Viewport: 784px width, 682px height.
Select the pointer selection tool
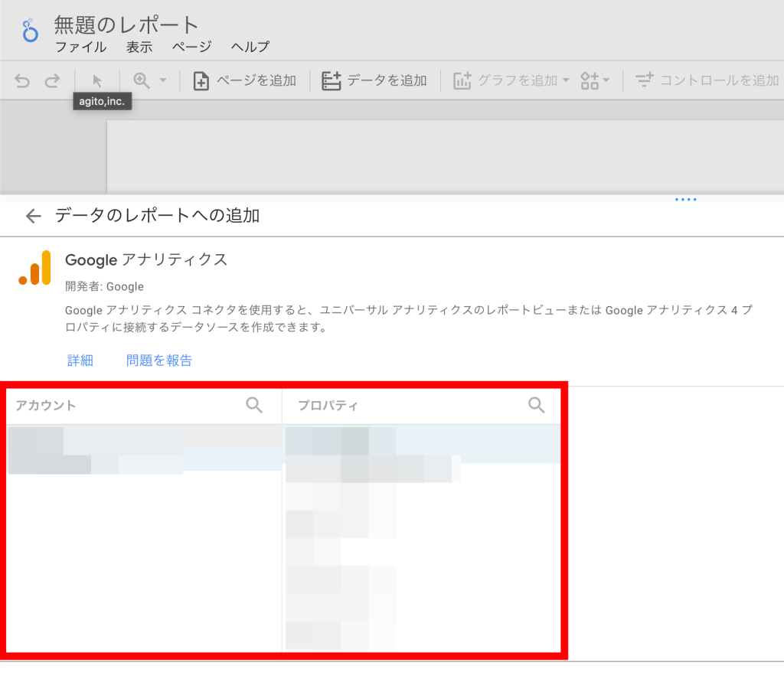[97, 80]
